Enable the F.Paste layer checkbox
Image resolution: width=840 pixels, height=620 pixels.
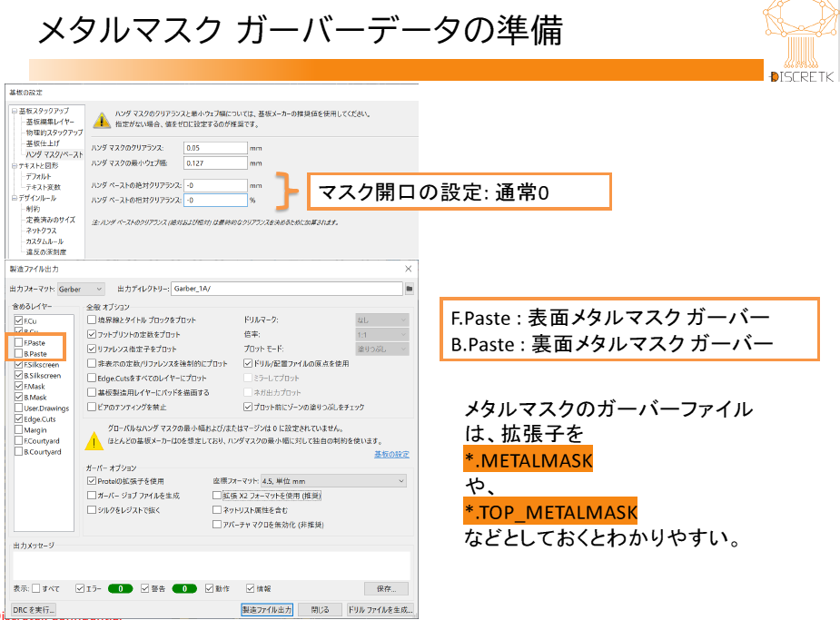[x=19, y=343]
